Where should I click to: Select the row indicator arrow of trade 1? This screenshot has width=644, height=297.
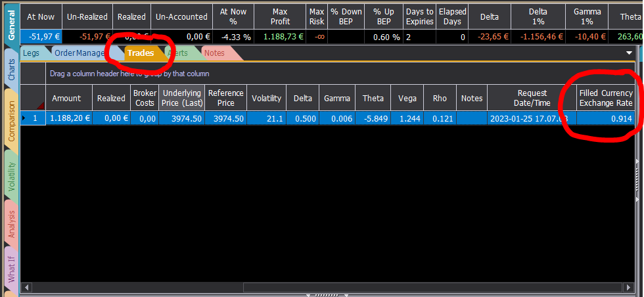click(x=23, y=119)
